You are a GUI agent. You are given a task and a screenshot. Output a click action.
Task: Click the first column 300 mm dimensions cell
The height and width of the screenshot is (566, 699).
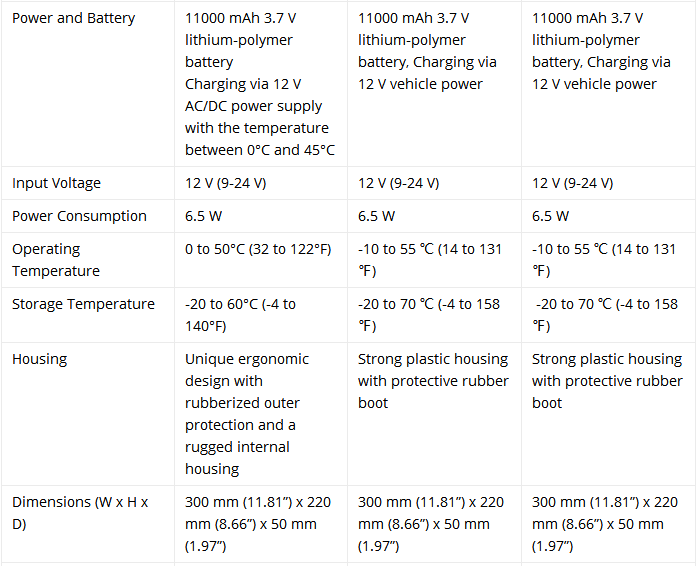(258, 524)
